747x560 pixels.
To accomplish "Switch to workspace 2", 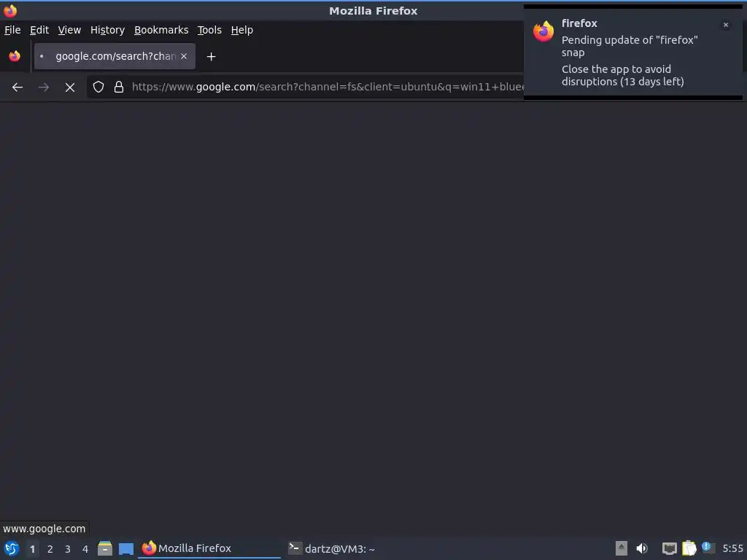I will coord(50,549).
